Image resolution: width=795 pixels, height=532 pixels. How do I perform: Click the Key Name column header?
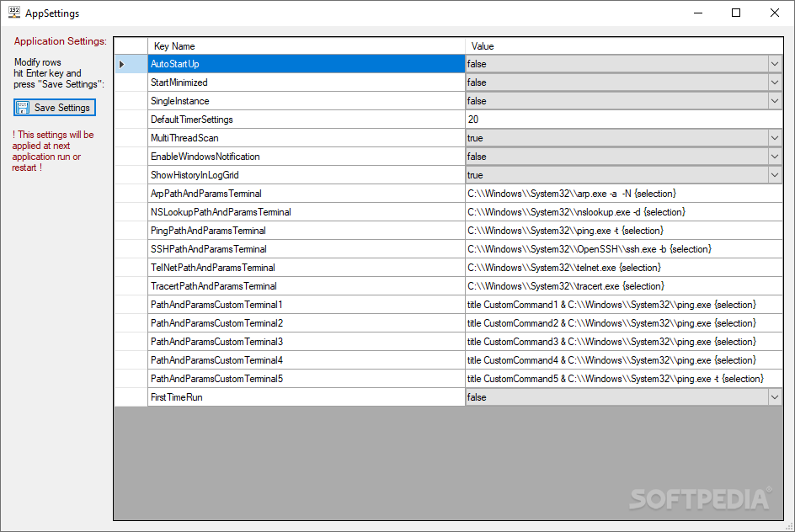point(307,46)
